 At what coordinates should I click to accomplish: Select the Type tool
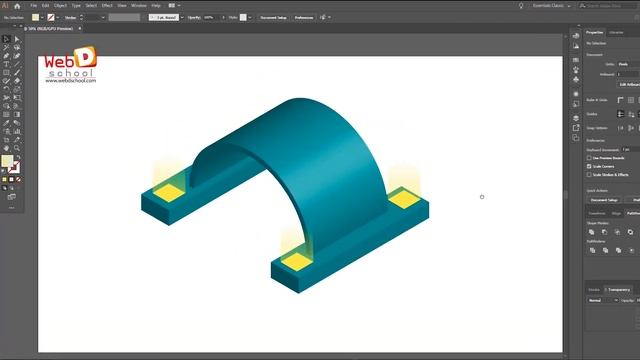click(7, 64)
